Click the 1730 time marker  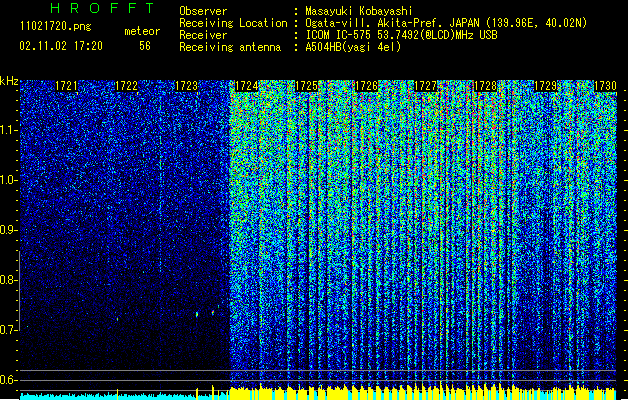[605, 86]
